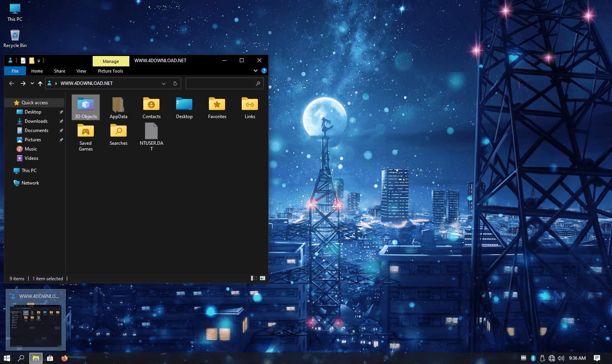Image resolution: width=612 pixels, height=364 pixels.
Task: Click the Manage contextual tab
Action: 111,61
